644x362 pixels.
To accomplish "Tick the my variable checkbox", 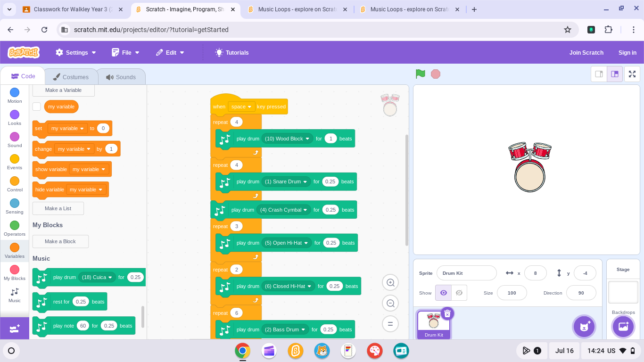I will (37, 107).
